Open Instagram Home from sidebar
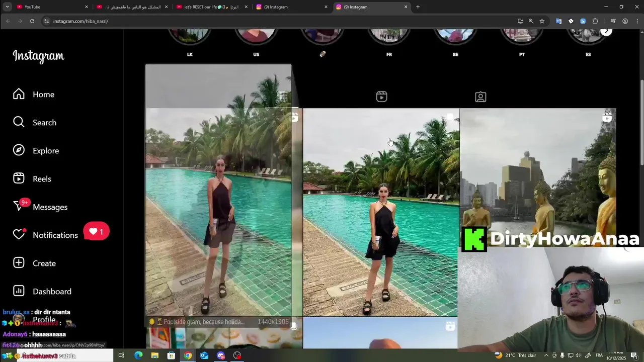 coord(34,95)
